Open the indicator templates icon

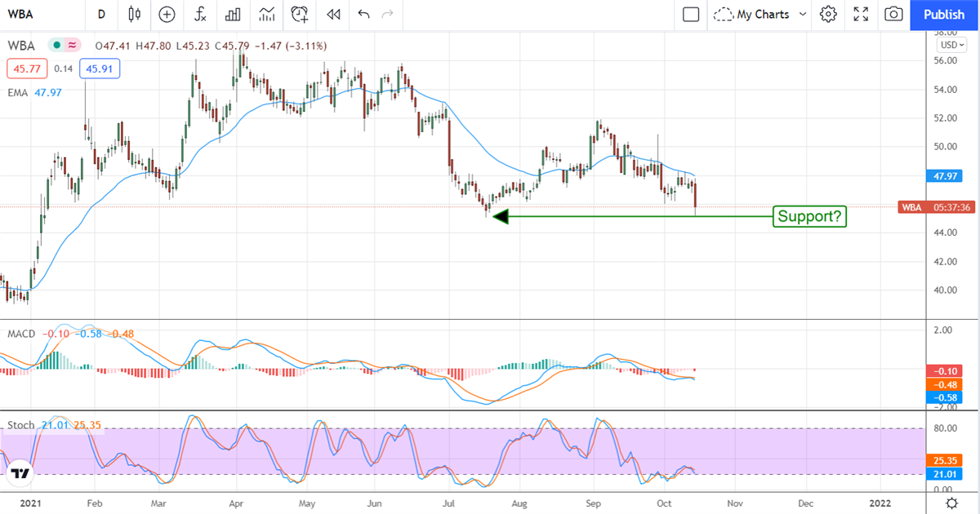(266, 14)
